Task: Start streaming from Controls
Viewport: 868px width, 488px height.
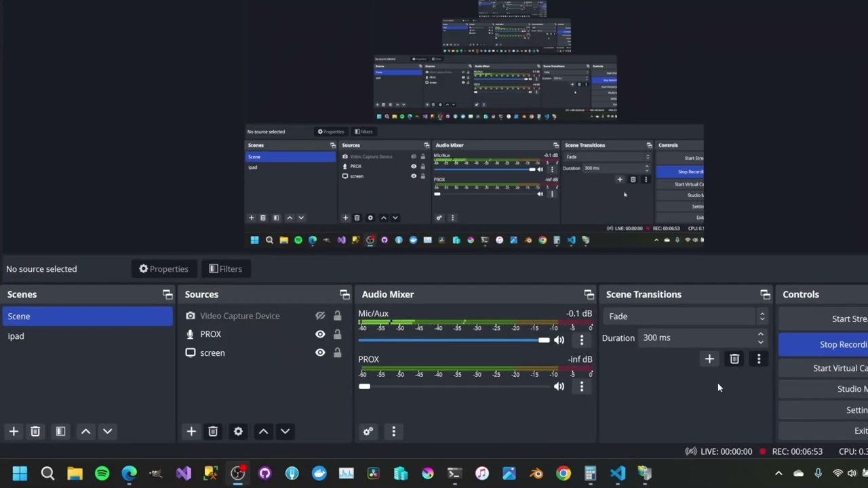Action: pyautogui.click(x=823, y=319)
